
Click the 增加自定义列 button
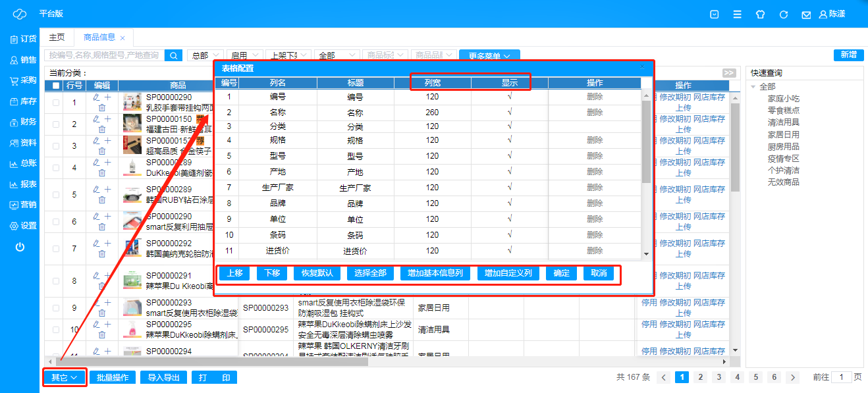tap(508, 273)
